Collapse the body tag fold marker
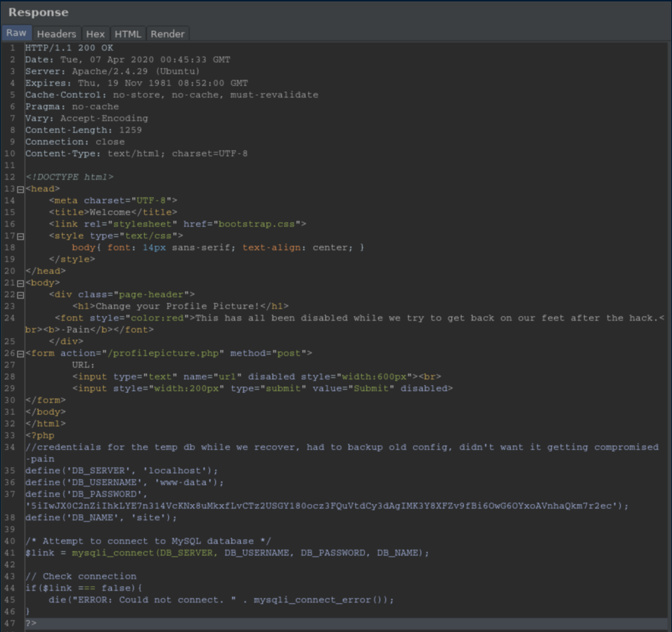 (x=20, y=283)
